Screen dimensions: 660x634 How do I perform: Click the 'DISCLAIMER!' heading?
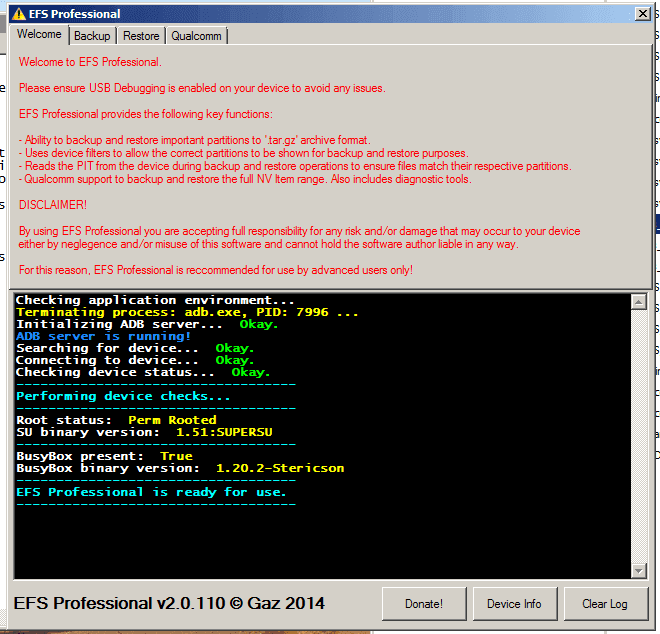pyautogui.click(x=53, y=205)
